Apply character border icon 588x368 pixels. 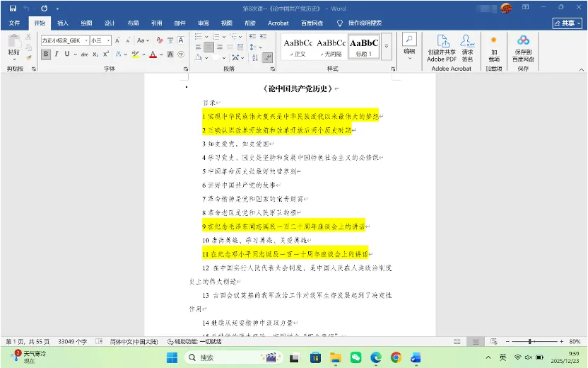pos(181,40)
